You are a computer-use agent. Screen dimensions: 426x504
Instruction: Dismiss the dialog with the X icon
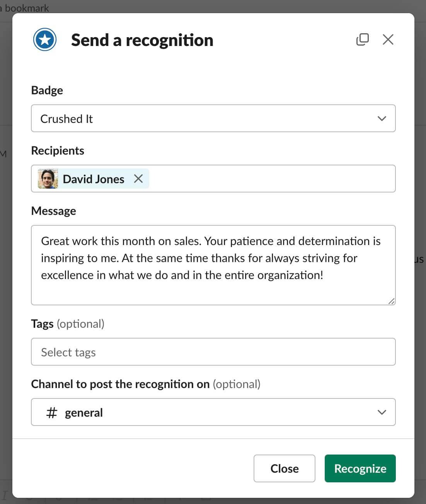point(388,39)
